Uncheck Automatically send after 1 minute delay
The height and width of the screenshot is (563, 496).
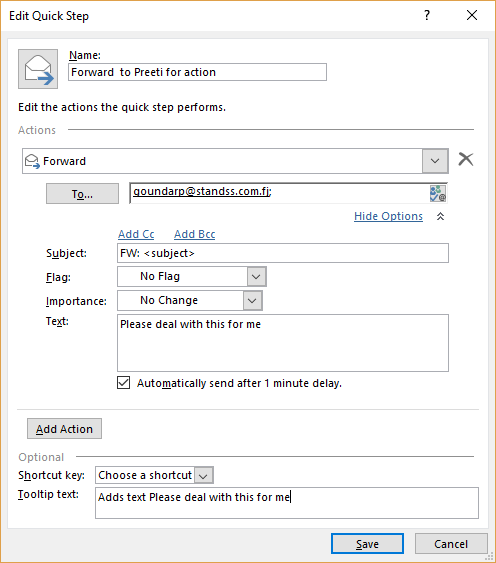124,383
